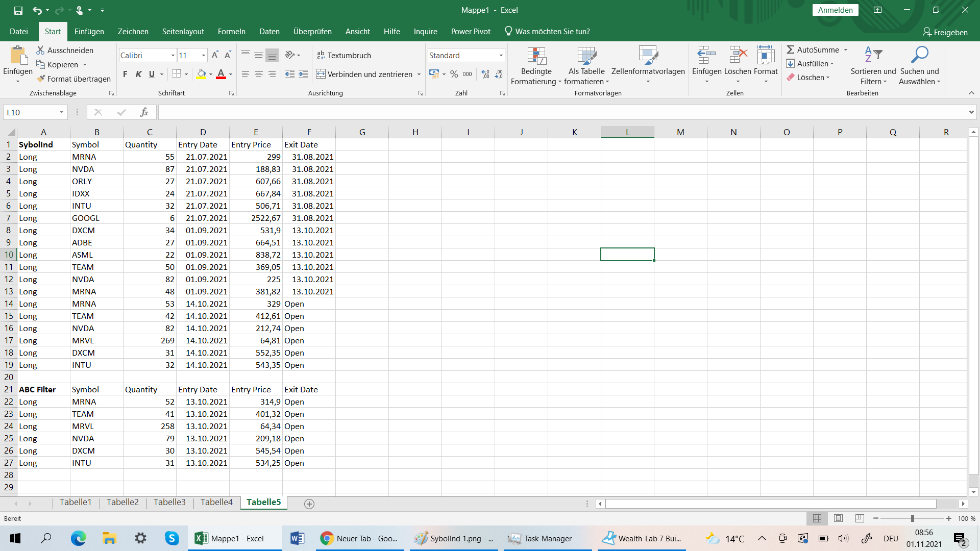Click the Freigeben share button

click(945, 32)
